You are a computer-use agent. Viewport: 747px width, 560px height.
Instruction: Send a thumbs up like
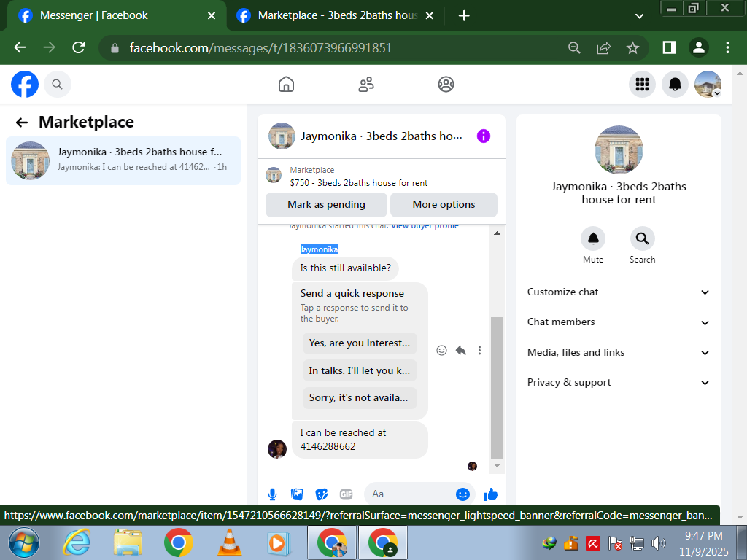(490, 494)
